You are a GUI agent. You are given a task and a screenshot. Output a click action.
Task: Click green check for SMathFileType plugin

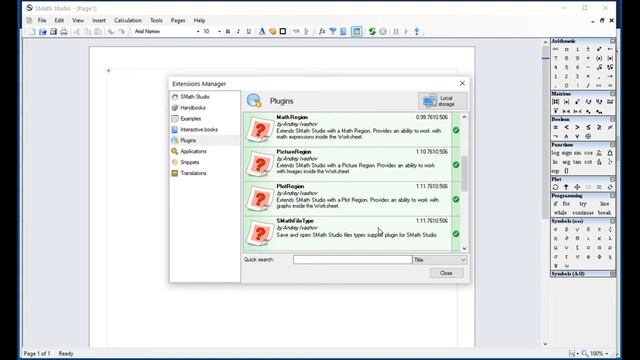[x=456, y=234]
